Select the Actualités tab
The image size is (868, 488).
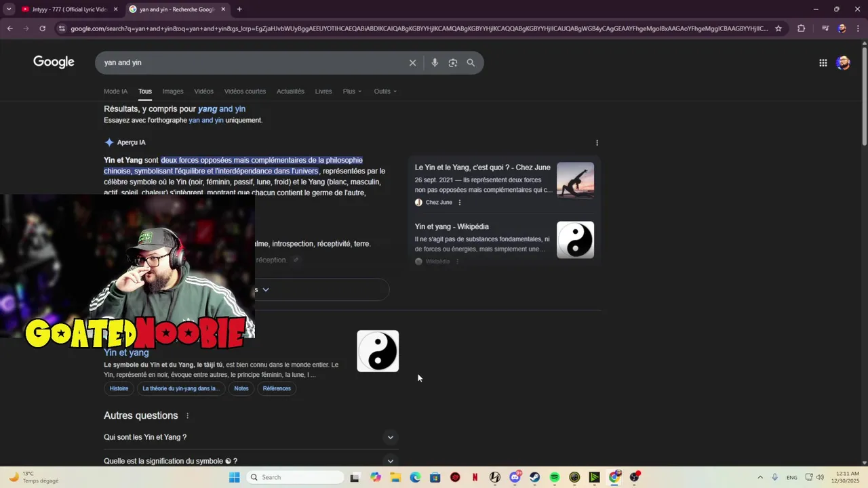pos(290,91)
